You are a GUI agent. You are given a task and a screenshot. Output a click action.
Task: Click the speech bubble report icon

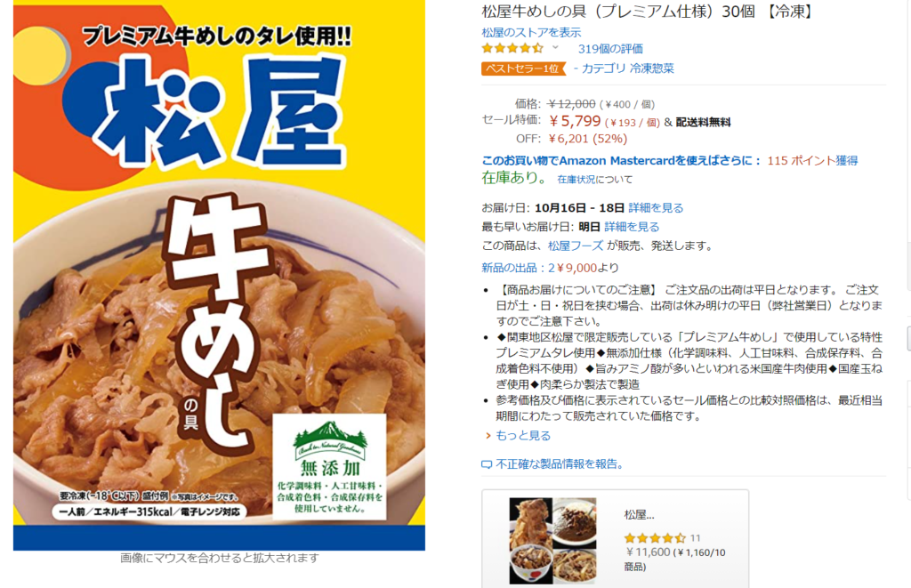[487, 464]
